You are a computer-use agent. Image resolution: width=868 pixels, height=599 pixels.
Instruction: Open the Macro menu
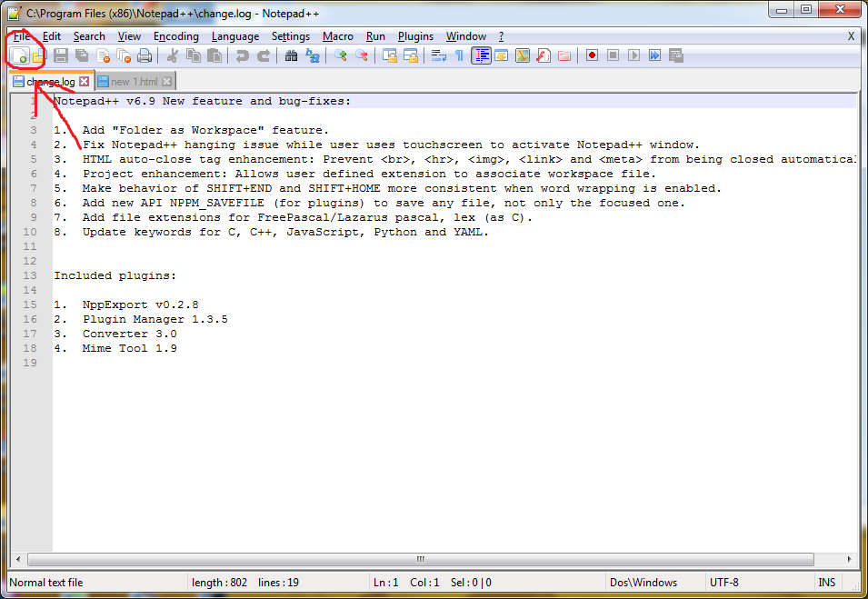point(337,36)
